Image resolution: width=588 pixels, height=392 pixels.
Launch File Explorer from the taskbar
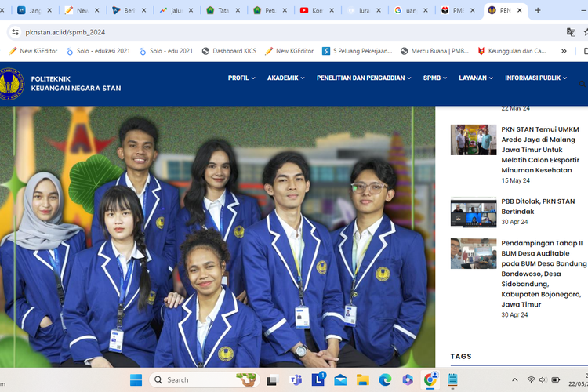pos(362,380)
